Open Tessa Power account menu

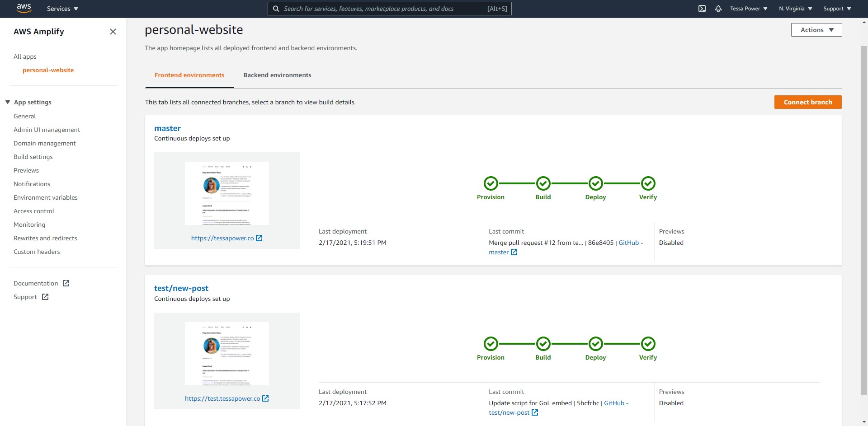[x=748, y=9]
